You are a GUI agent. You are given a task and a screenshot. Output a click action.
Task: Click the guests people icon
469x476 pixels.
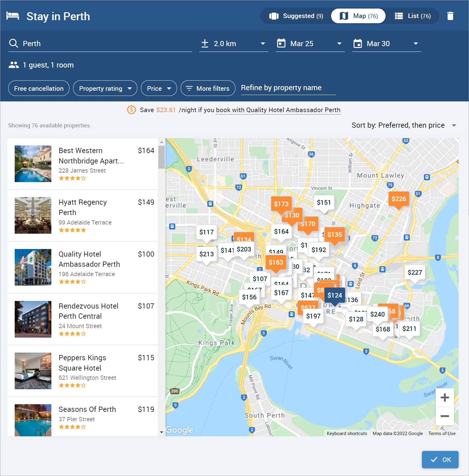13,65
